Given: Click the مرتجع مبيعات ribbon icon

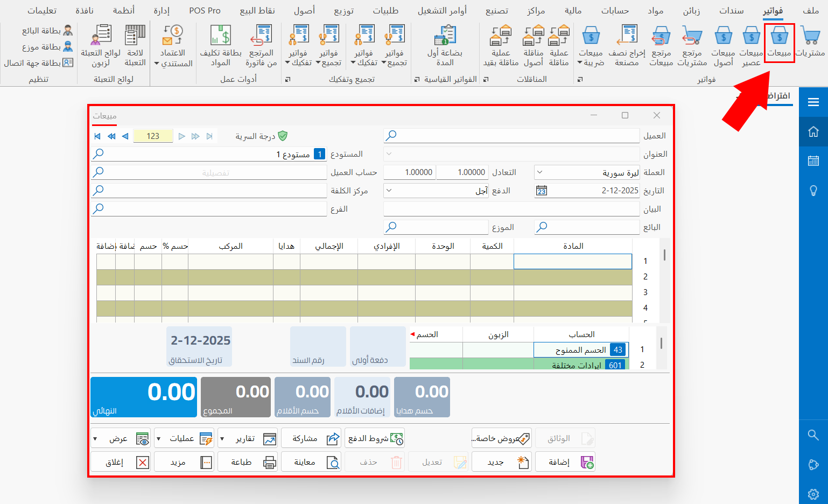Looking at the screenshot, I should tap(661, 38).
